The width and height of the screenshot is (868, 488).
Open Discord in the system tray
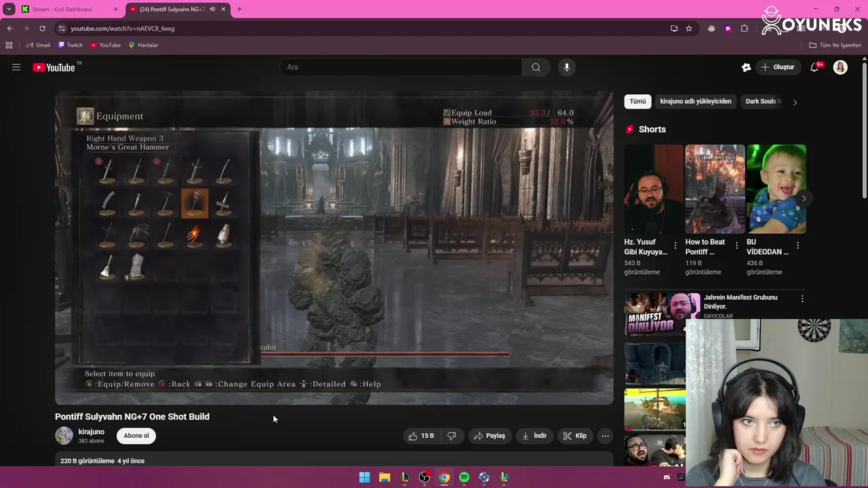click(667, 477)
